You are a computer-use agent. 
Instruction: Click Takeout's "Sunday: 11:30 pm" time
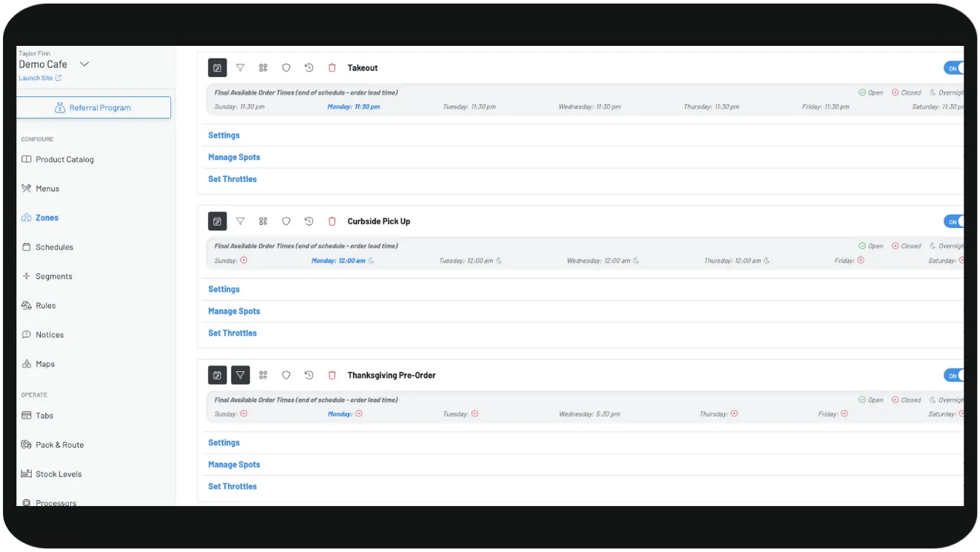239,107
